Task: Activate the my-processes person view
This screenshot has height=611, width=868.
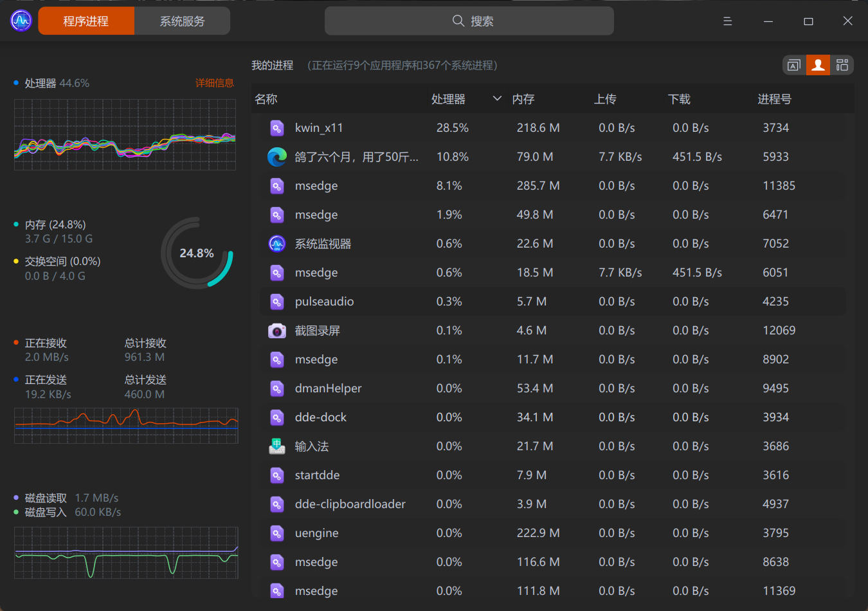Action: click(818, 65)
